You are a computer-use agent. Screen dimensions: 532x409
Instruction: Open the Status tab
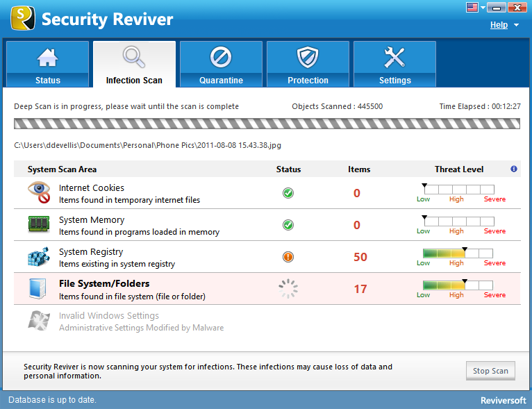(x=47, y=64)
